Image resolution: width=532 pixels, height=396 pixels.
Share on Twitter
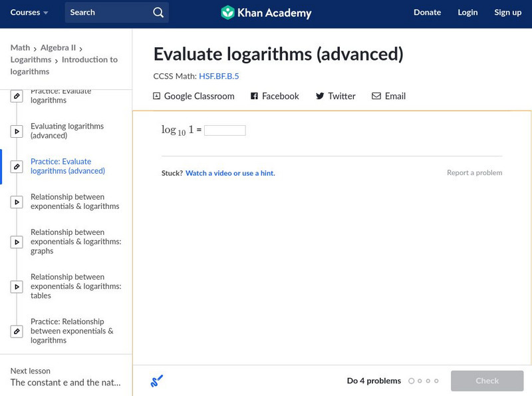pyautogui.click(x=335, y=97)
